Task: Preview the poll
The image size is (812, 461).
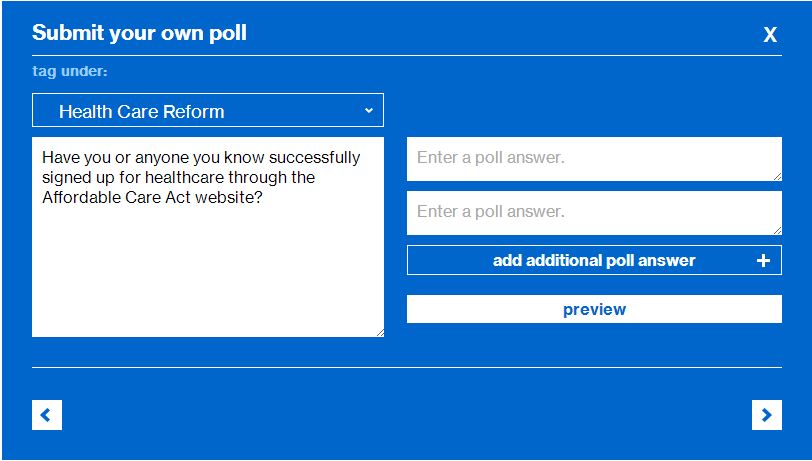Action: (x=594, y=309)
